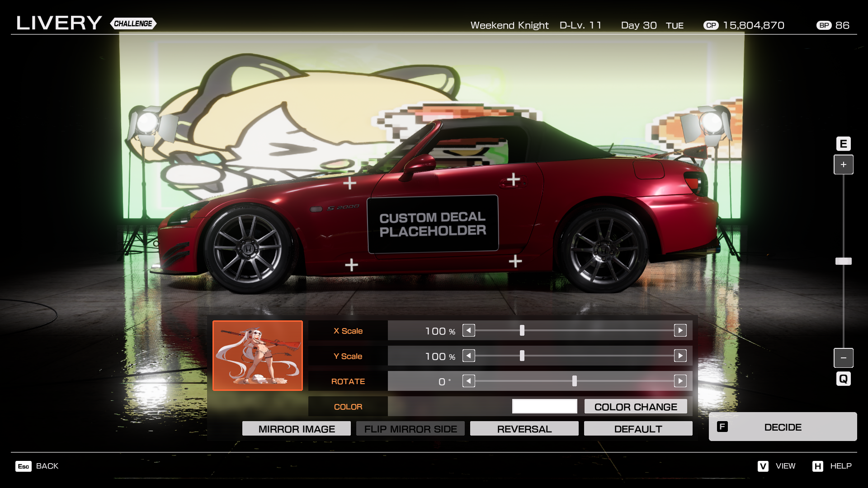The height and width of the screenshot is (488, 868).
Task: Click the ROTATE left arrow
Action: click(x=469, y=381)
